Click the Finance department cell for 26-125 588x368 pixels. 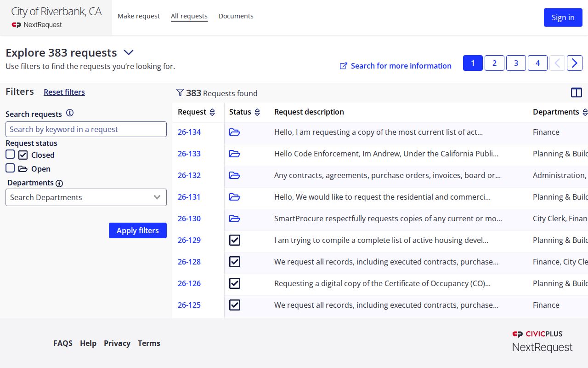(546, 305)
